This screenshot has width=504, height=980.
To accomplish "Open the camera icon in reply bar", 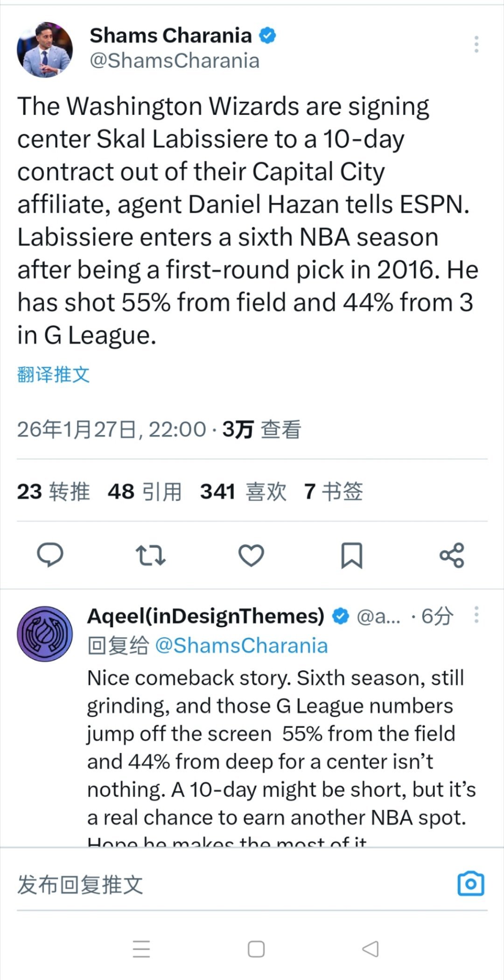I will [x=470, y=883].
